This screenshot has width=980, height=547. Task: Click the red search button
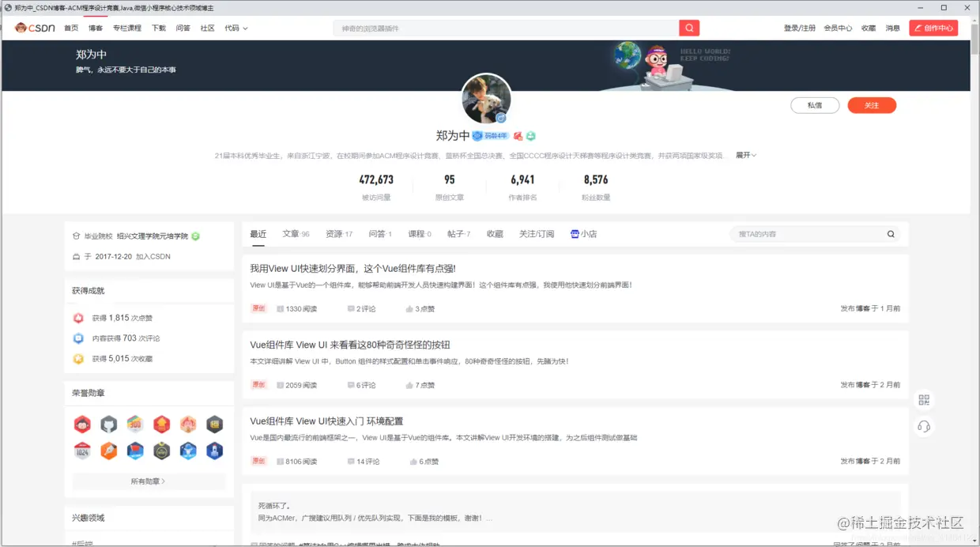click(x=689, y=28)
